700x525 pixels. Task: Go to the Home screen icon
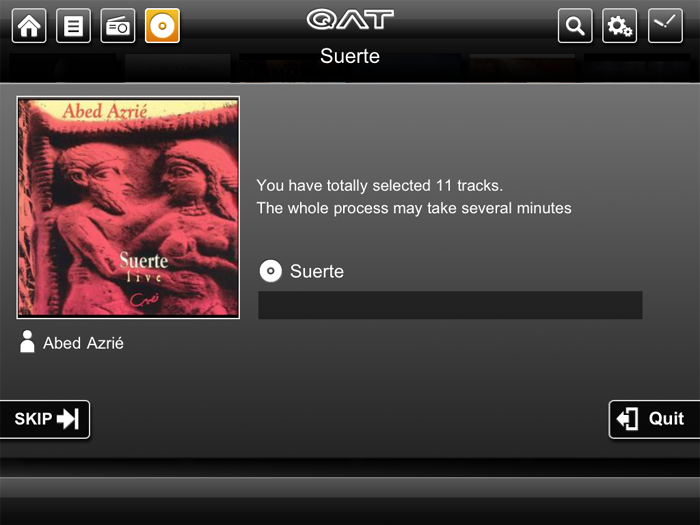point(29,26)
